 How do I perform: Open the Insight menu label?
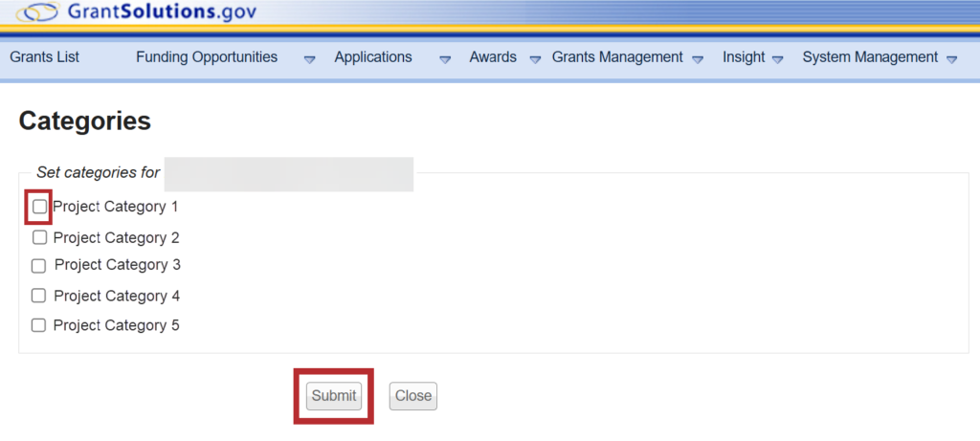pos(744,57)
